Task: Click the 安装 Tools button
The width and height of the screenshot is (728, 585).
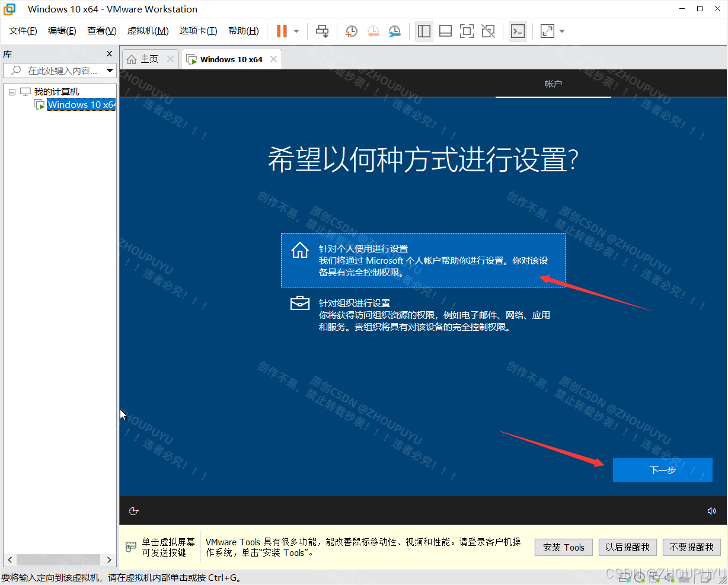Action: tap(564, 547)
